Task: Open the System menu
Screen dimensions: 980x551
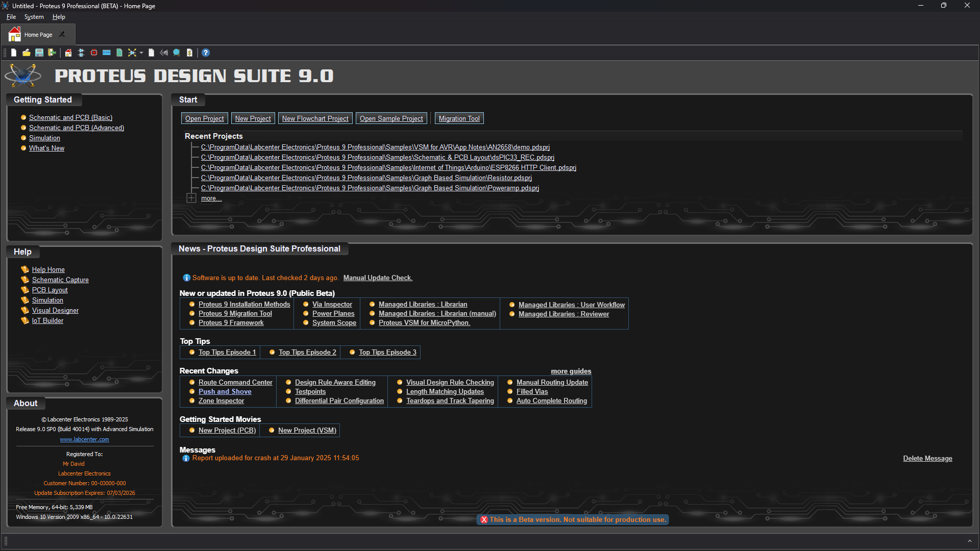Action: click(x=34, y=17)
